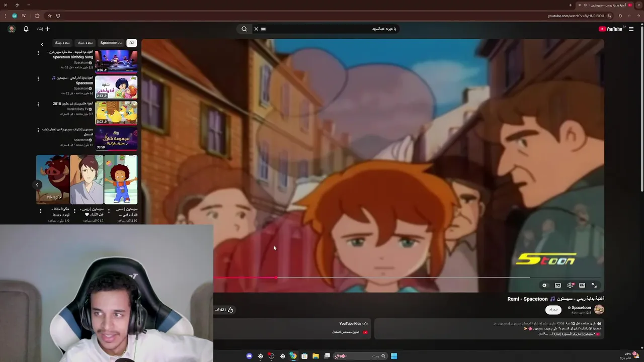644x362 pixels.
Task: Open the YouTube hamburger guide menu
Action: tap(631, 29)
